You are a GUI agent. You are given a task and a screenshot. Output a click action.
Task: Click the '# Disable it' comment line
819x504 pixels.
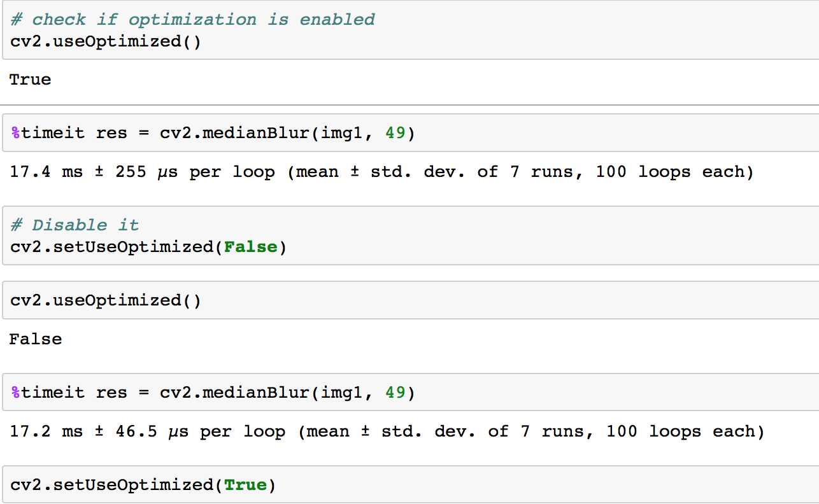(x=75, y=225)
